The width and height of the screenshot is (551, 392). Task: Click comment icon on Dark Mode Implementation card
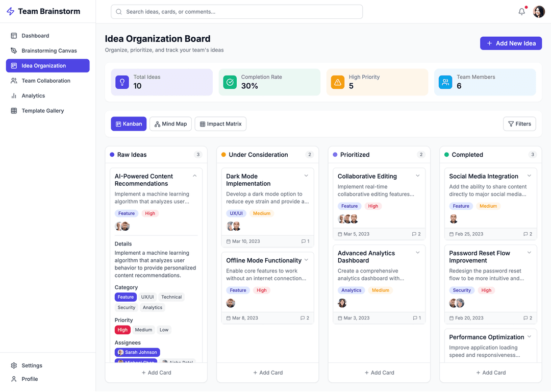[304, 241]
